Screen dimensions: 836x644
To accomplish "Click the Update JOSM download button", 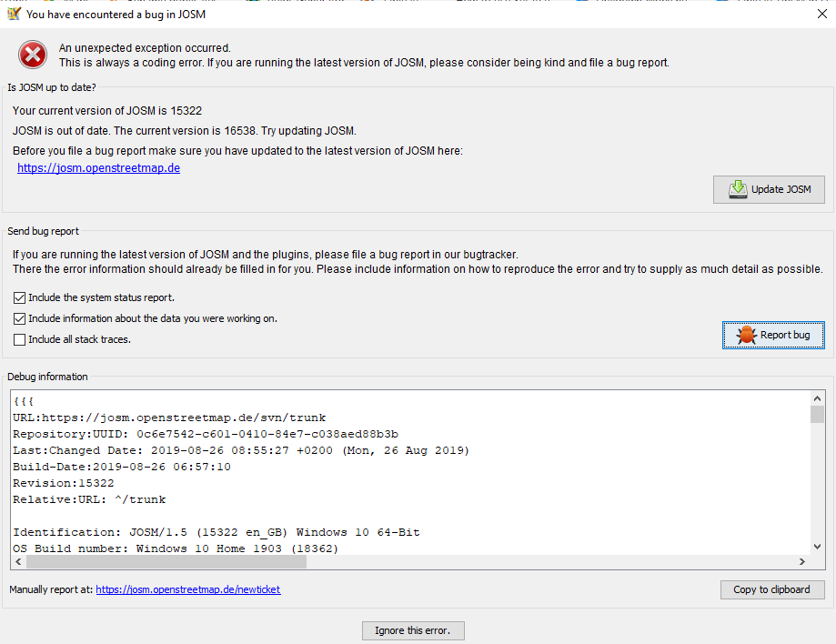I will click(769, 189).
